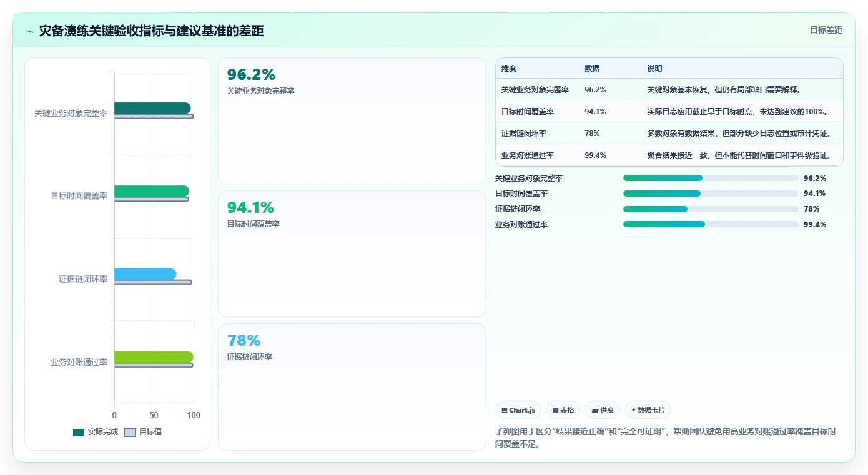
Task: Click the 99.4% value beside the progress bar
Action: click(x=815, y=225)
